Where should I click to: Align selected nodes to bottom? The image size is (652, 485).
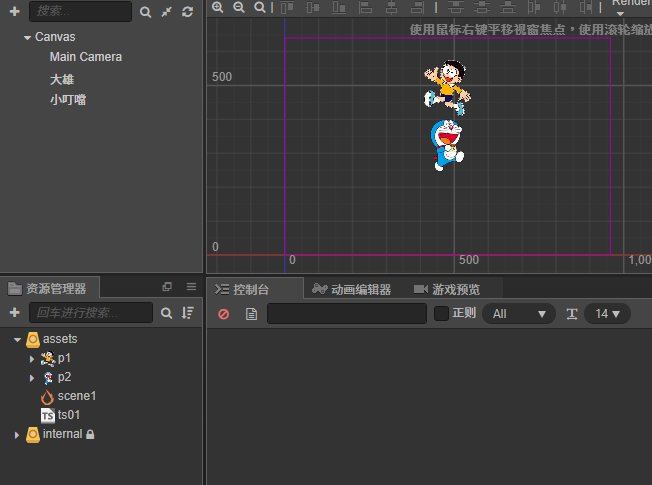(339, 7)
